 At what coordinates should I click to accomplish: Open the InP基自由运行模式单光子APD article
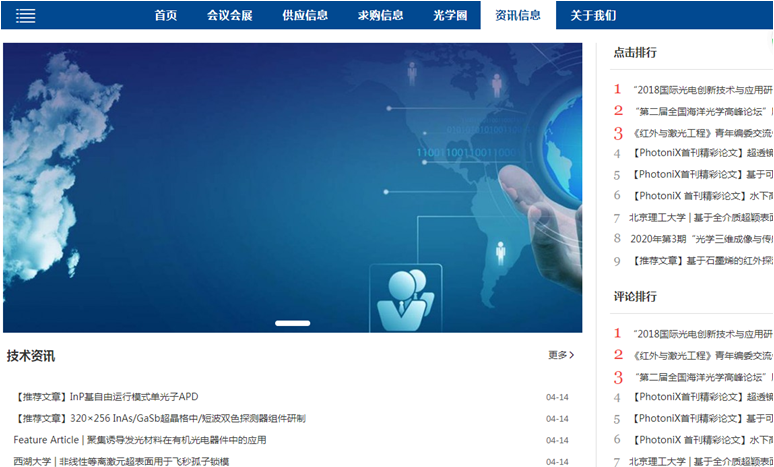point(106,397)
